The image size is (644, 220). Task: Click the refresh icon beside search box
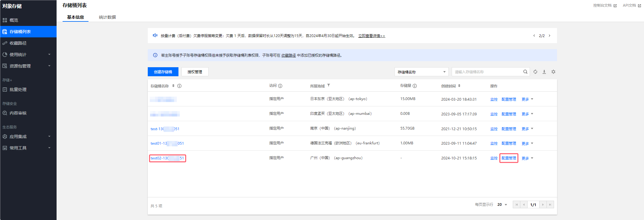point(535,72)
